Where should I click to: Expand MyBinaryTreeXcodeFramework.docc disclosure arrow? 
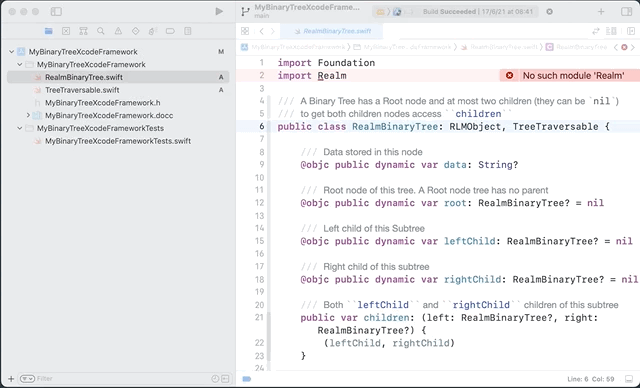click(x=28, y=115)
